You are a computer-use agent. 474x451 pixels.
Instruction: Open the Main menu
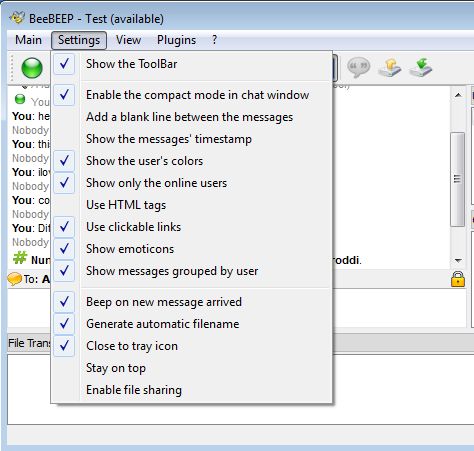28,40
